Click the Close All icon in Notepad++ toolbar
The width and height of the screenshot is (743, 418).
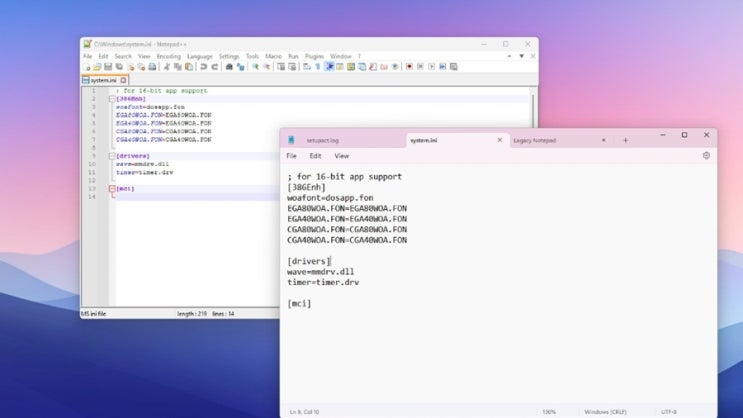pos(141,67)
